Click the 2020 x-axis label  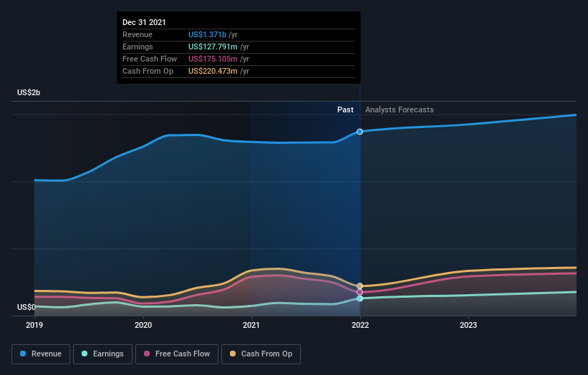(x=143, y=325)
